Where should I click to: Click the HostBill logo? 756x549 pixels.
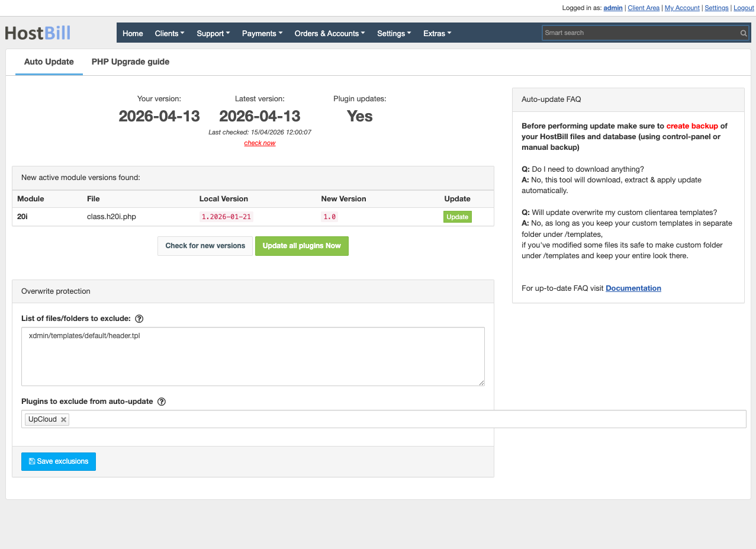[38, 33]
